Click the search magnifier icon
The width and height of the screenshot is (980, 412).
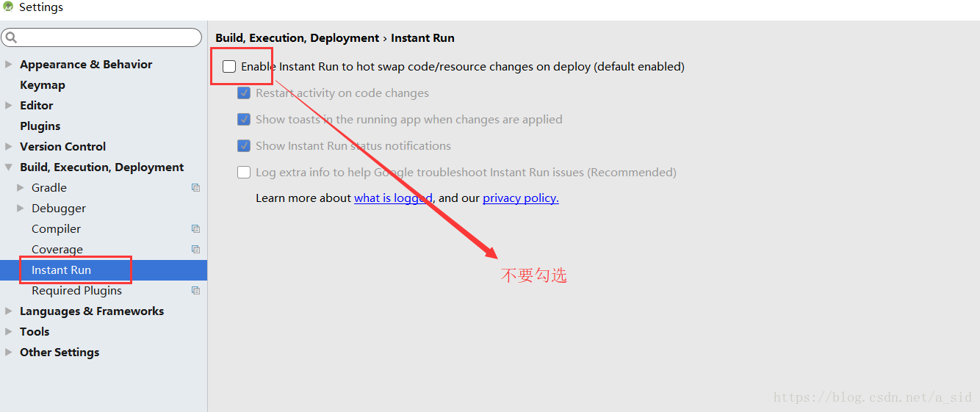point(11,37)
